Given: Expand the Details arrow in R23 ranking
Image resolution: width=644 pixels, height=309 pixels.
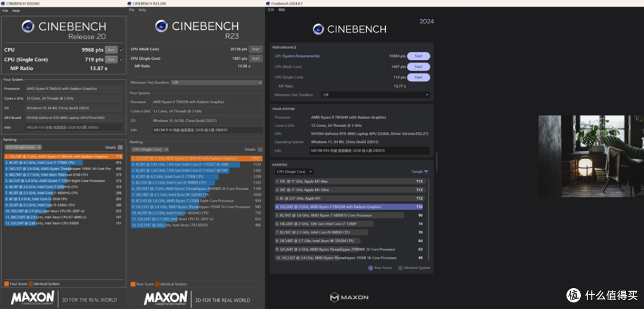Looking at the screenshot, I should [x=261, y=150].
